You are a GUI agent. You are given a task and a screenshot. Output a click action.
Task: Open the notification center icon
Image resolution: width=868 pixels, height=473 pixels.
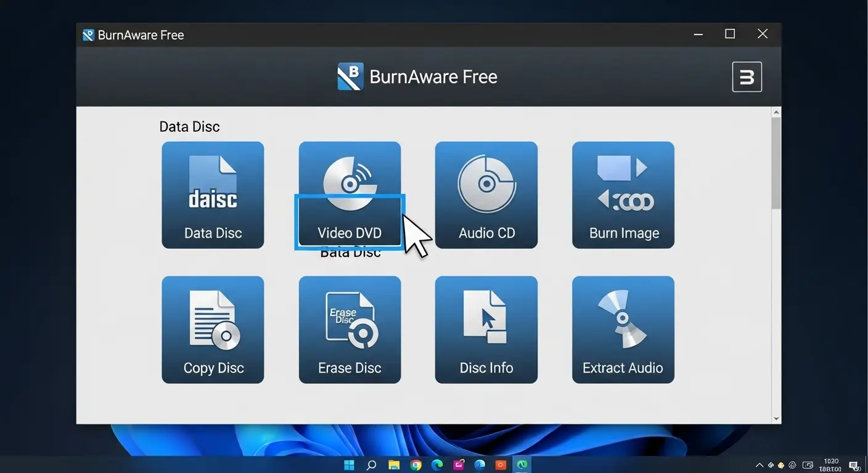pos(854,465)
